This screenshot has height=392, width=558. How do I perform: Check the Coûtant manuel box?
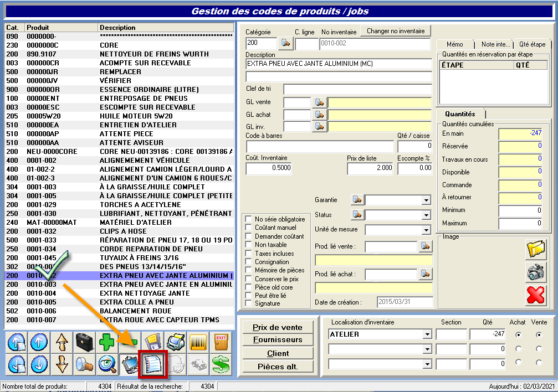point(249,228)
